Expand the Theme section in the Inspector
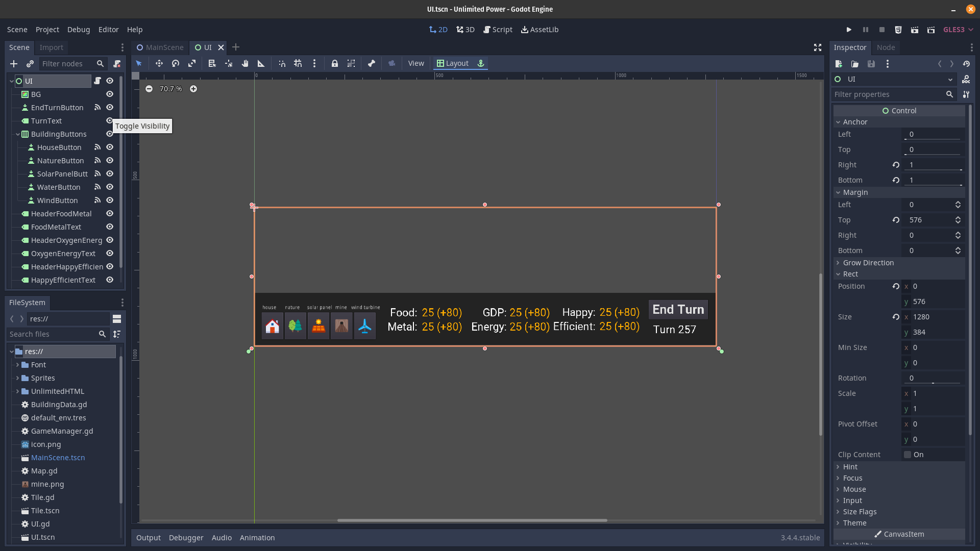Screen dimensions: 980x551 pyautogui.click(x=853, y=523)
